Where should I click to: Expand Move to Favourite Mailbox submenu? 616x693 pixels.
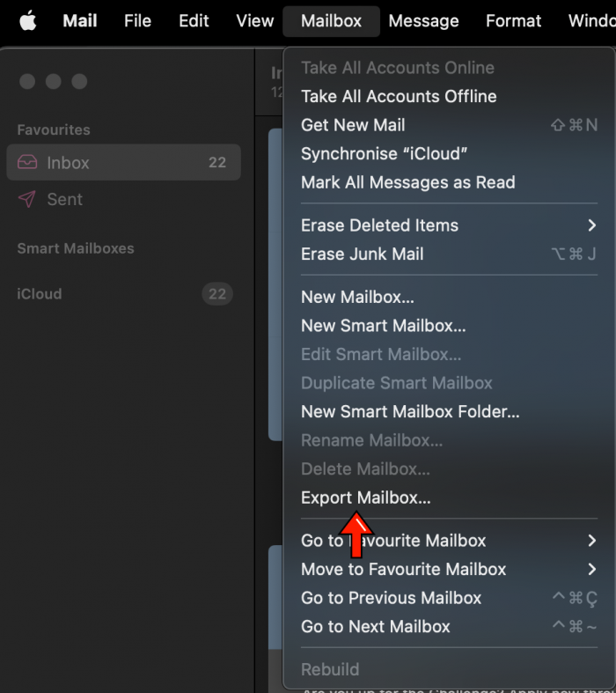coord(449,569)
